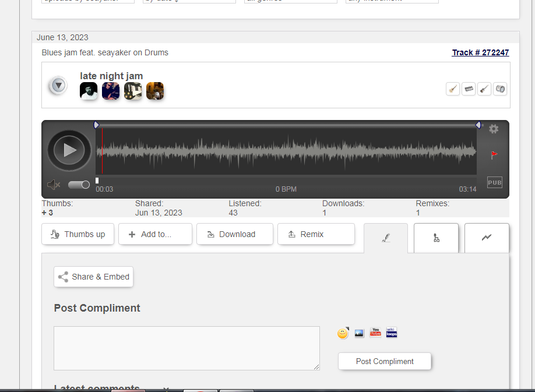Viewport: 535px width, 392px height.
Task: Play the late night jam track
Action: pos(69,150)
